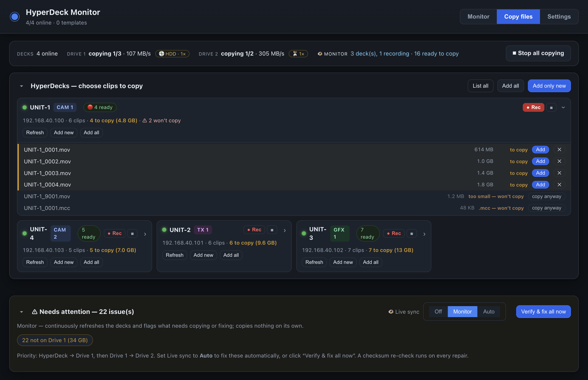Set Live sync to Monitor
The image size is (588, 380).
click(462, 312)
